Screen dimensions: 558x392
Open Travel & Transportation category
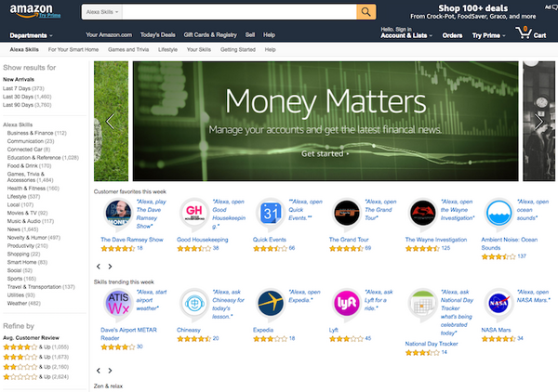(x=41, y=287)
